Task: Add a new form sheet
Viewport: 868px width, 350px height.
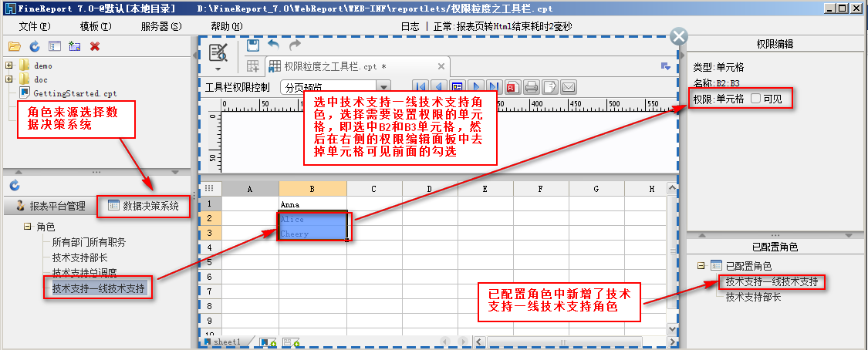Action: tap(291, 343)
